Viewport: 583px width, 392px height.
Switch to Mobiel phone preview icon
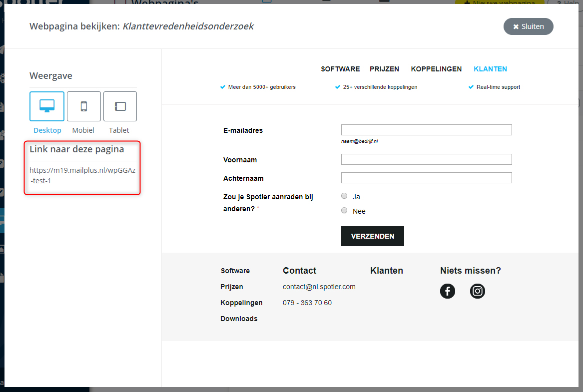click(x=83, y=106)
